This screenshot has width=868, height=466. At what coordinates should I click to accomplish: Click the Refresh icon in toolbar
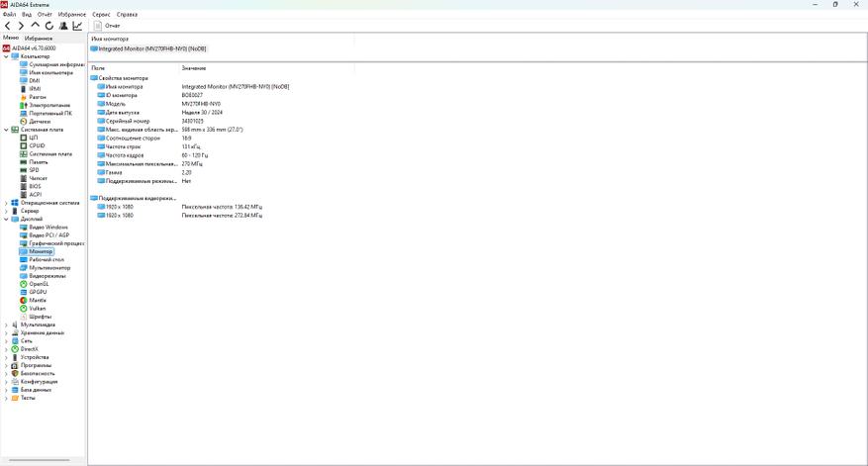pos(49,26)
